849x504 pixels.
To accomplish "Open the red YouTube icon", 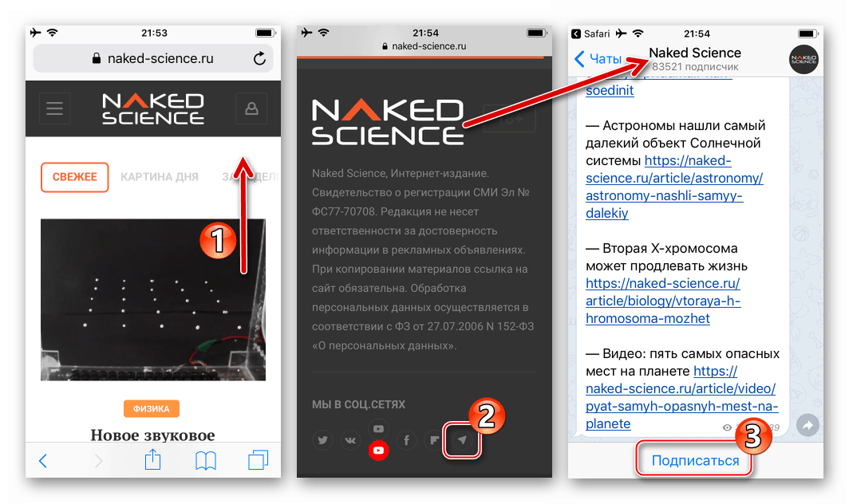I will (378, 451).
